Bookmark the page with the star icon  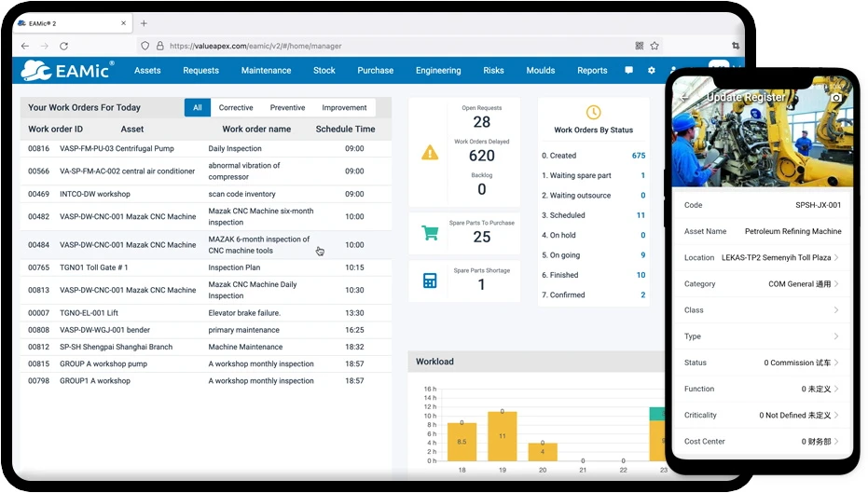point(654,46)
